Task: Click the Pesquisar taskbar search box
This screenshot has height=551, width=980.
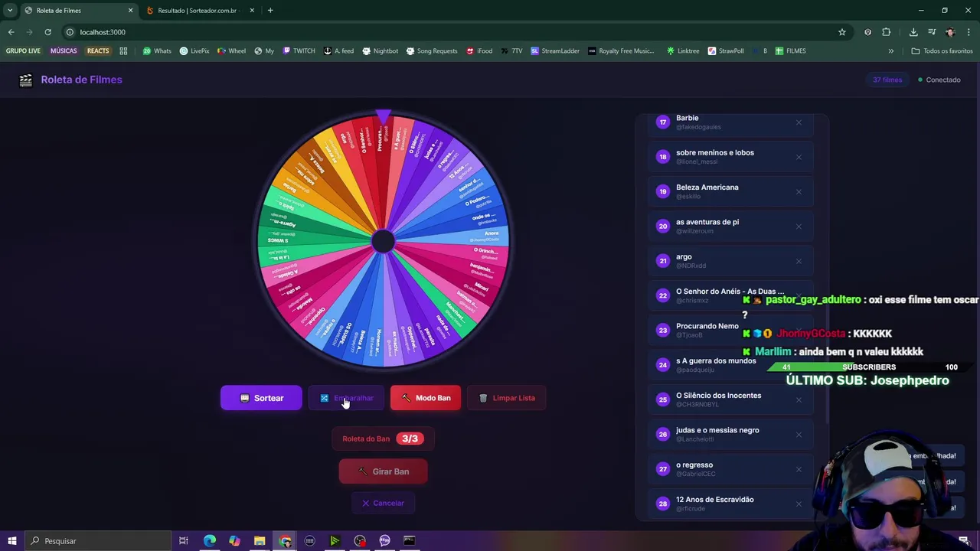Action: pos(96,541)
